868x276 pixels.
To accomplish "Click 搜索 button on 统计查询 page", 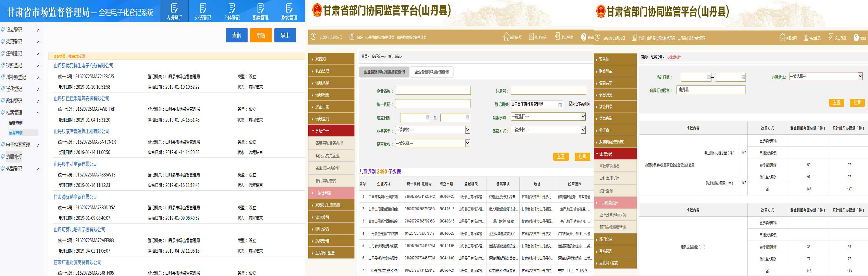I will coord(582,157).
